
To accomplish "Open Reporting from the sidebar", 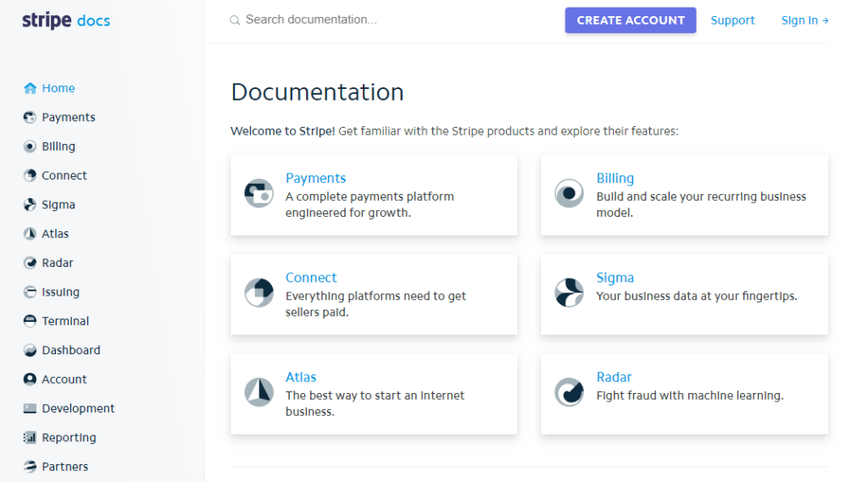I will point(69,438).
